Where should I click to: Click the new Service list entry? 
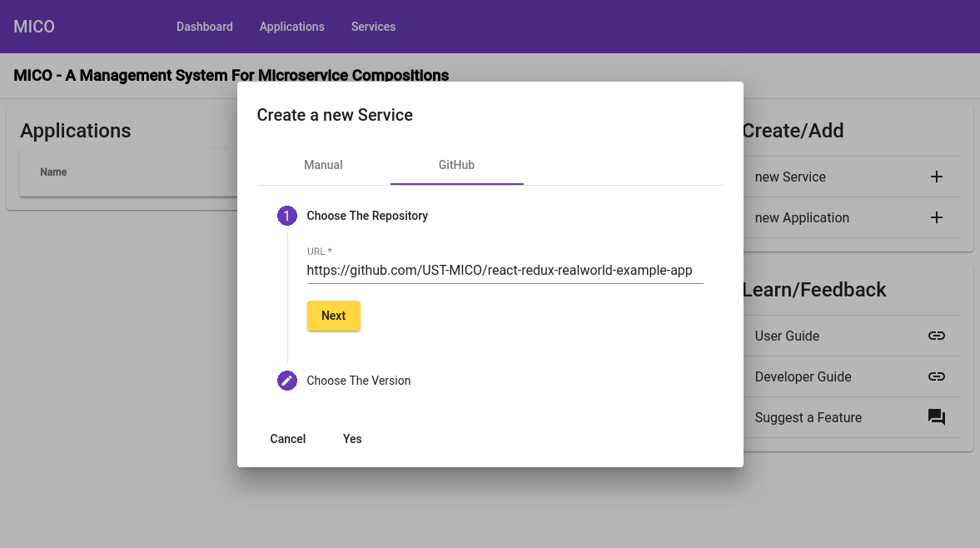[790, 177]
